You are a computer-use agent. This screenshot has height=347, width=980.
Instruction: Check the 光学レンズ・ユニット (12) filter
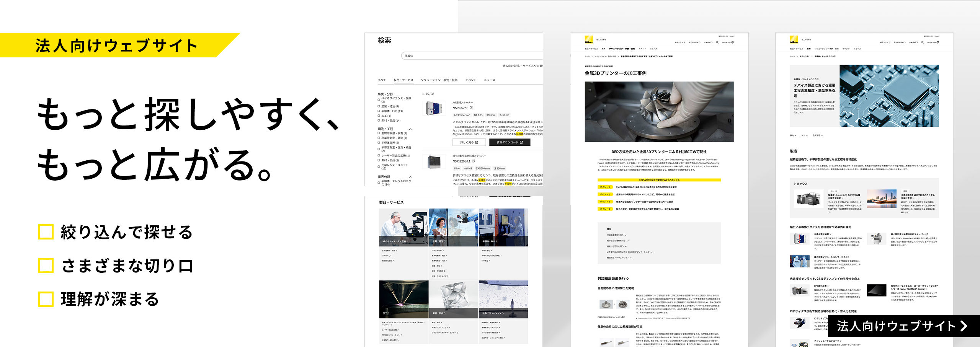tap(379, 167)
